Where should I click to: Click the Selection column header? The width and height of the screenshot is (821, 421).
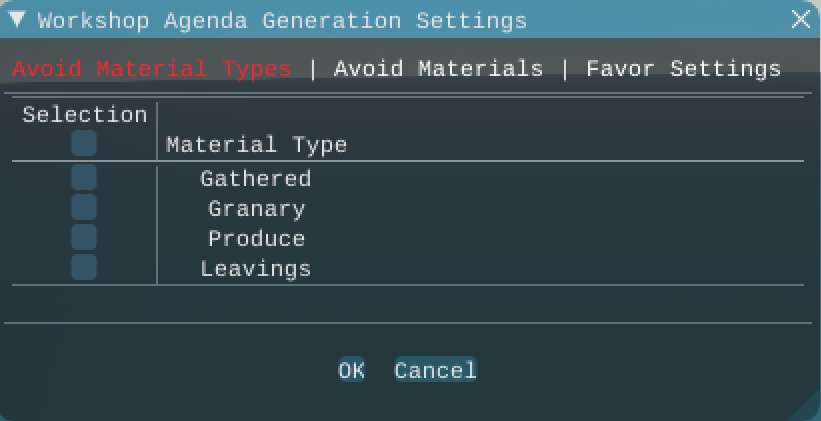point(84,115)
